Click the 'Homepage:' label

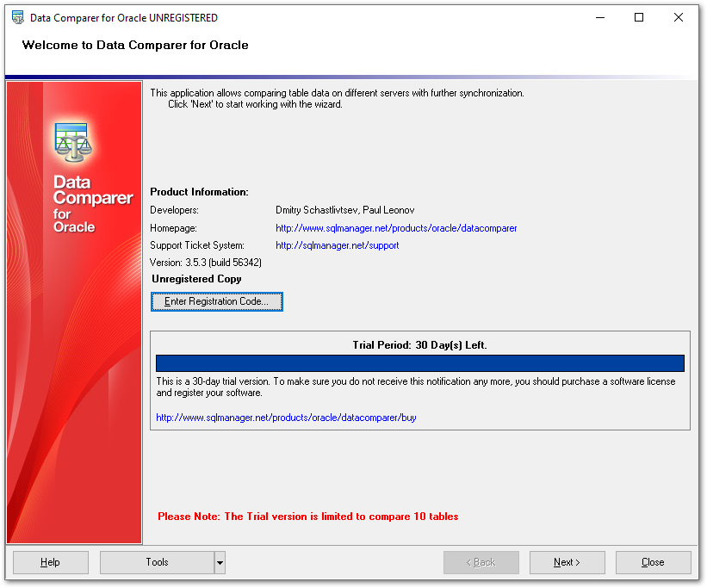tap(173, 228)
